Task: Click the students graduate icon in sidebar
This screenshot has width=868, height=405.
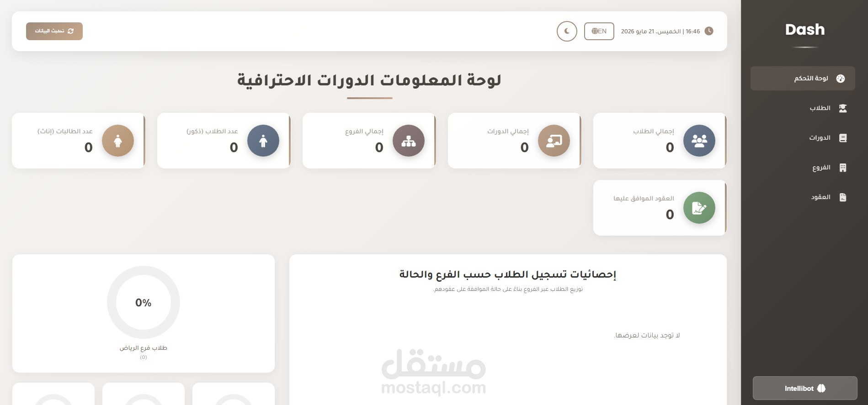Action: click(x=843, y=108)
